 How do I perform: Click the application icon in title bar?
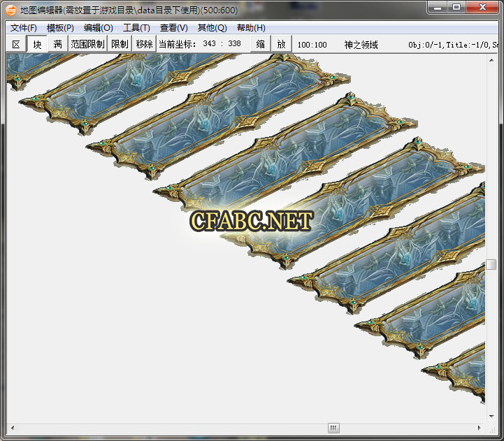(x=11, y=10)
